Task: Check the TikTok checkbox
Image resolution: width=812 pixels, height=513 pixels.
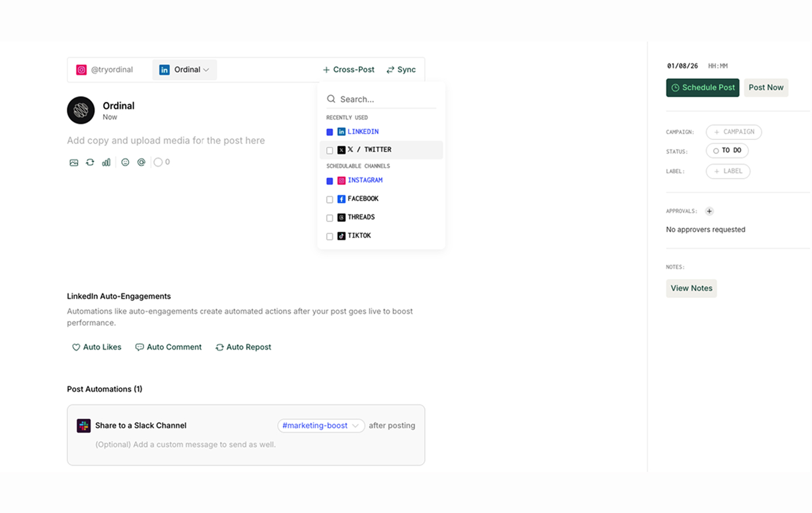Action: (x=330, y=237)
